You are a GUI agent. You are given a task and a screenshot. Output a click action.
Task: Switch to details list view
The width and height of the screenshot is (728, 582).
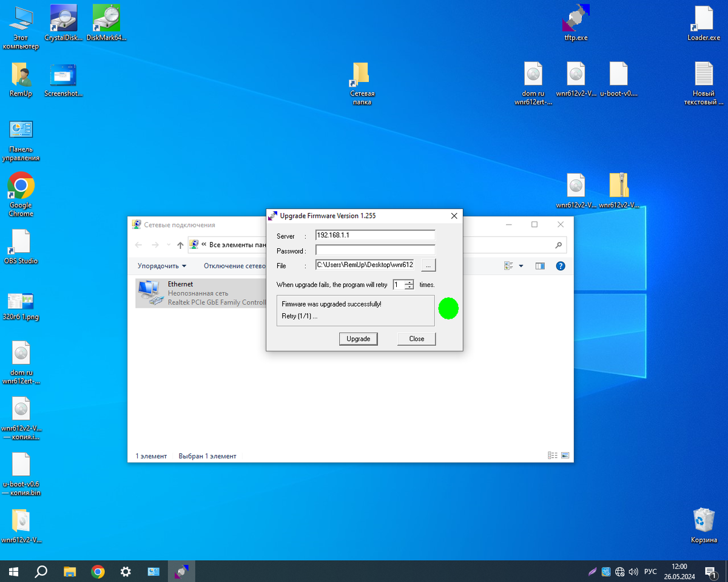click(x=552, y=456)
